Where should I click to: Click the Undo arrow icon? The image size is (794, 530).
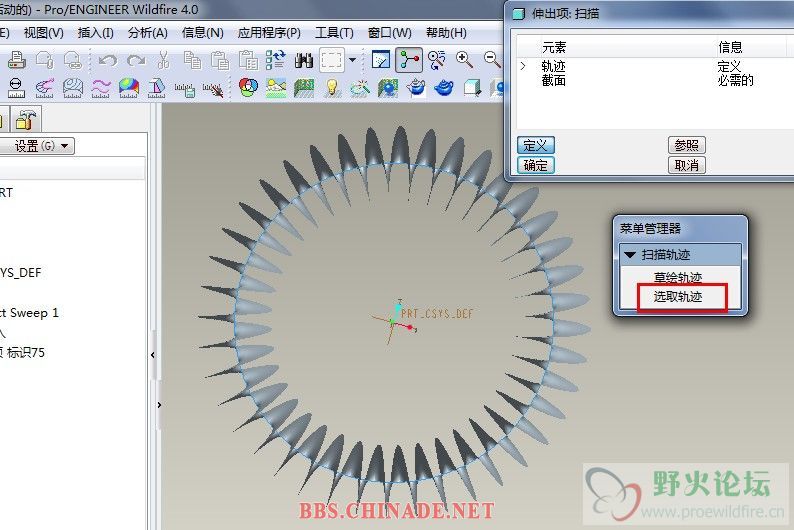107,60
